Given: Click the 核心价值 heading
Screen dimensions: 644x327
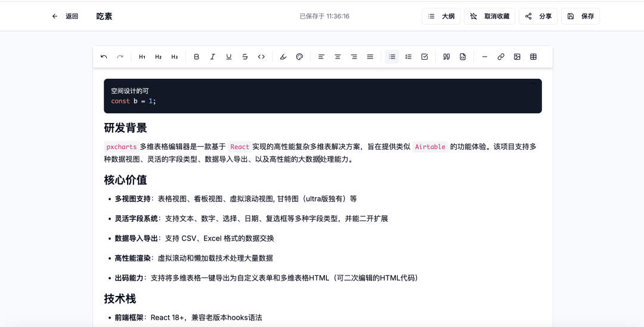Looking at the screenshot, I should click(125, 180).
